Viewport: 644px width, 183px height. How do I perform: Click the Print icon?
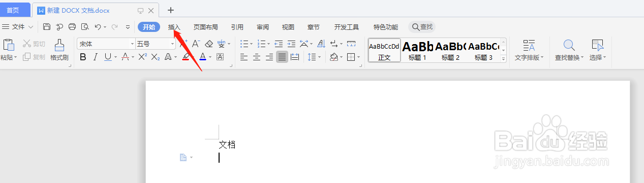[x=72, y=27]
